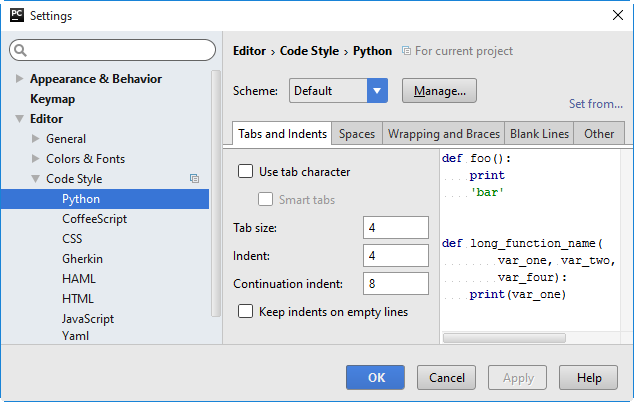This screenshot has height=402, width=634.
Task: Click the search magnifier icon in settings
Action: point(22,50)
